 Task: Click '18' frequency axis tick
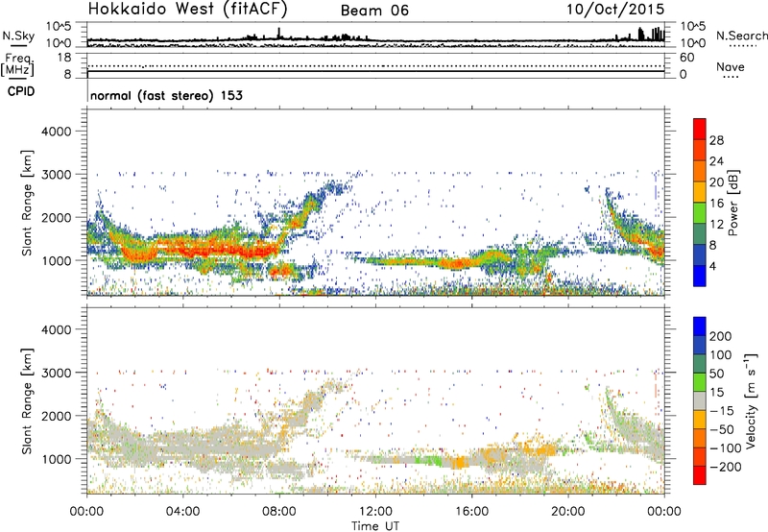pos(64,58)
